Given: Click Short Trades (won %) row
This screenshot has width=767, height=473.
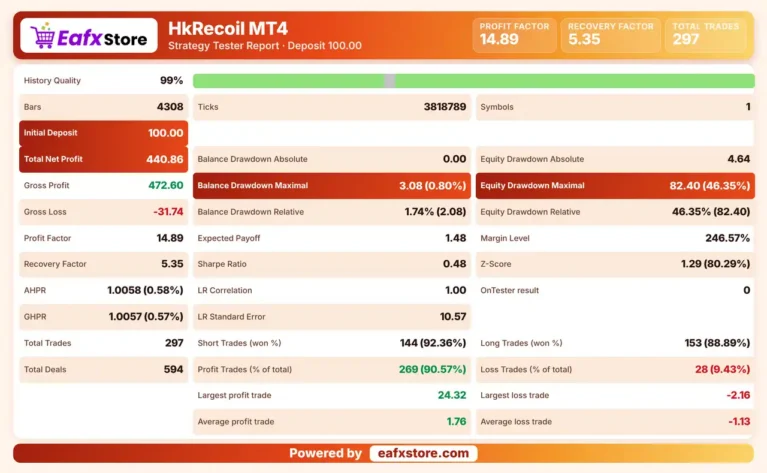Looking at the screenshot, I should coord(332,343).
